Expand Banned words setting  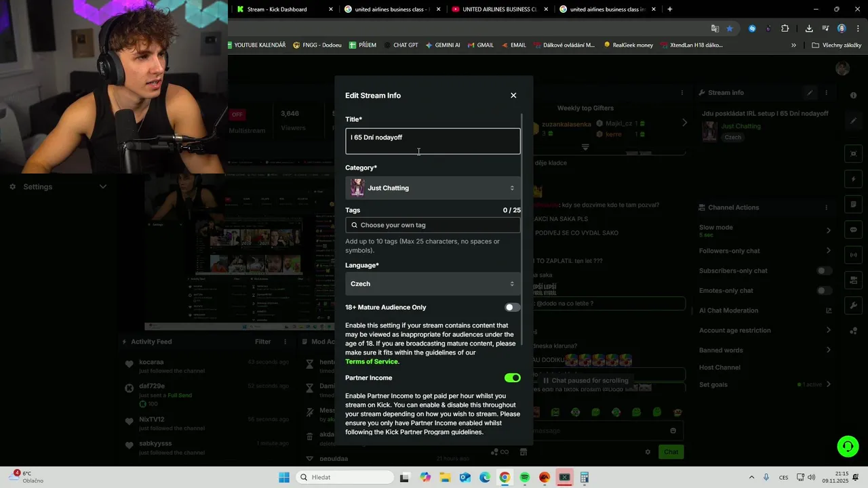828,350
